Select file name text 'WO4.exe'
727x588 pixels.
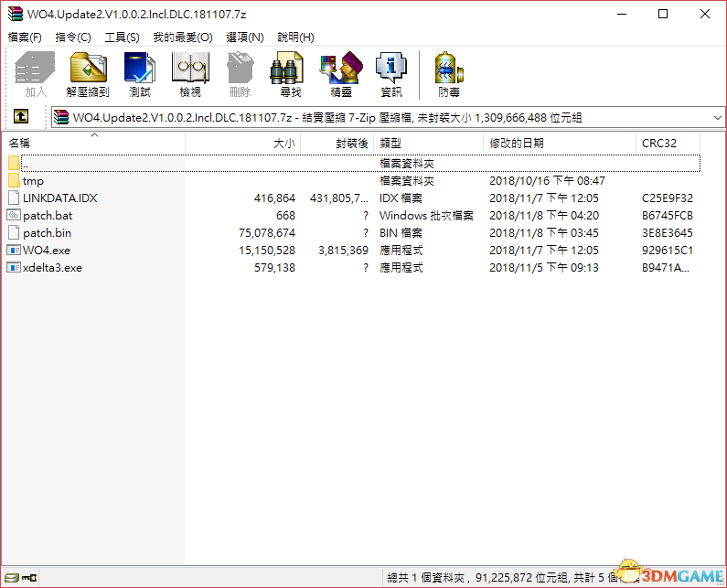pyautogui.click(x=47, y=251)
